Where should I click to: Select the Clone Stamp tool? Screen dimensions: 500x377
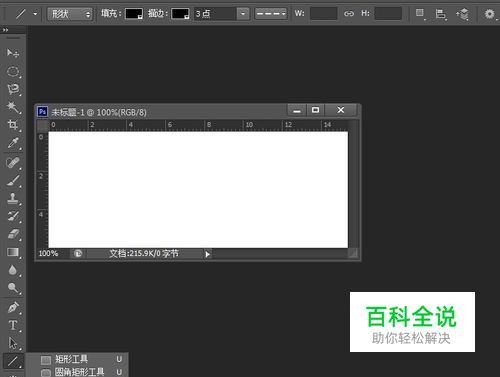tap(13, 198)
